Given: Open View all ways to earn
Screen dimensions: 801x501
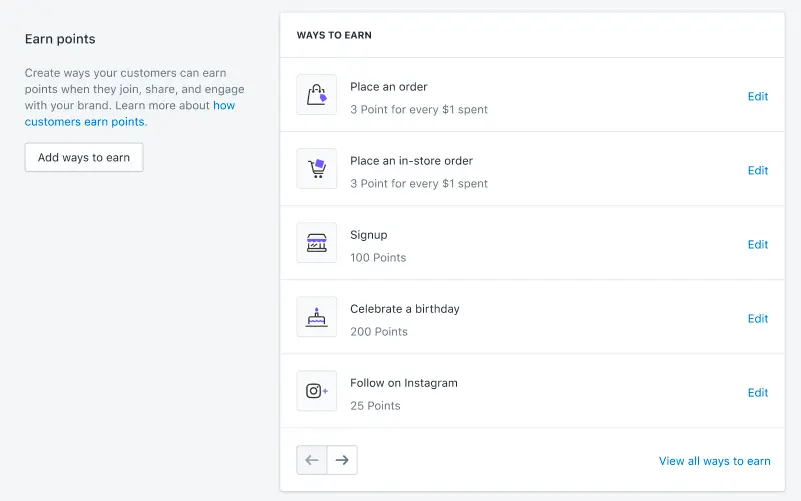Looking at the screenshot, I should click(714, 461).
